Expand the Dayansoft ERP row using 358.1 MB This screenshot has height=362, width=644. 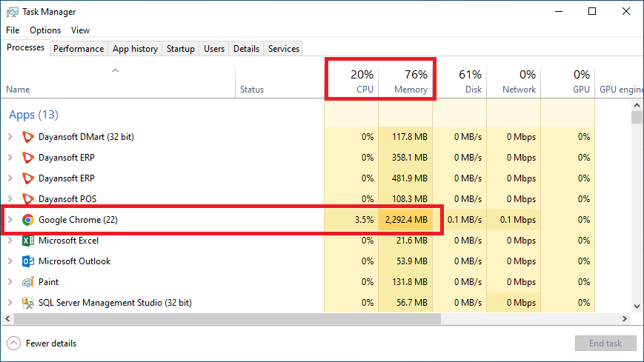tap(10, 158)
